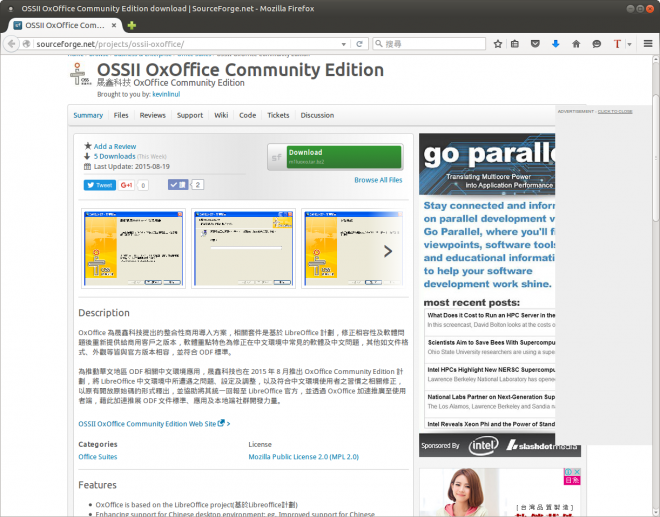
Task: Bookmark this page with the star icon
Action: (498, 44)
